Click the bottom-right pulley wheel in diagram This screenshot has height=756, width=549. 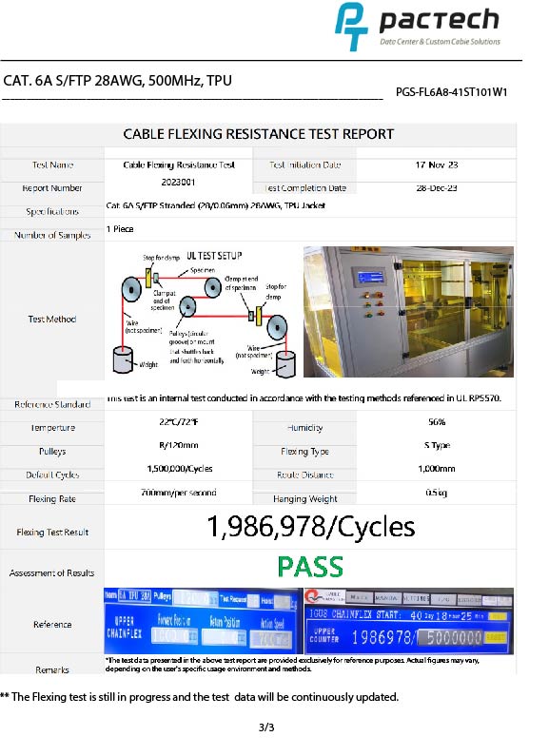(277, 327)
